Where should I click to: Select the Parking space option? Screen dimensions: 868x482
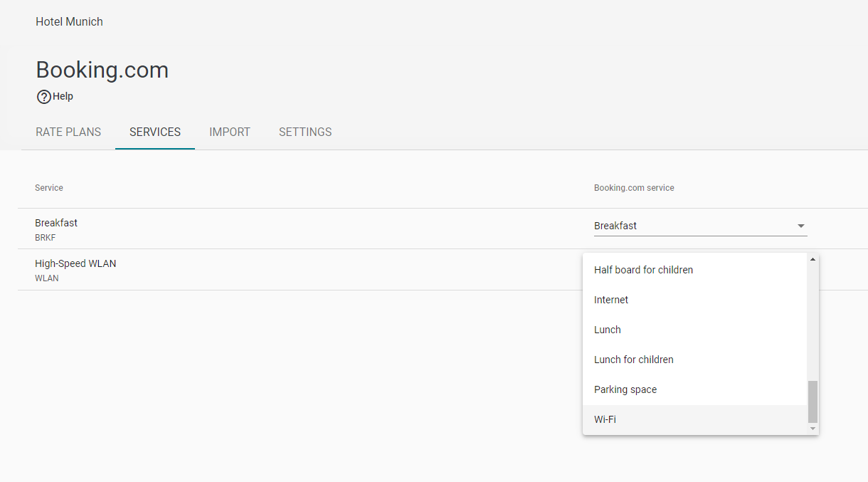tap(695, 389)
